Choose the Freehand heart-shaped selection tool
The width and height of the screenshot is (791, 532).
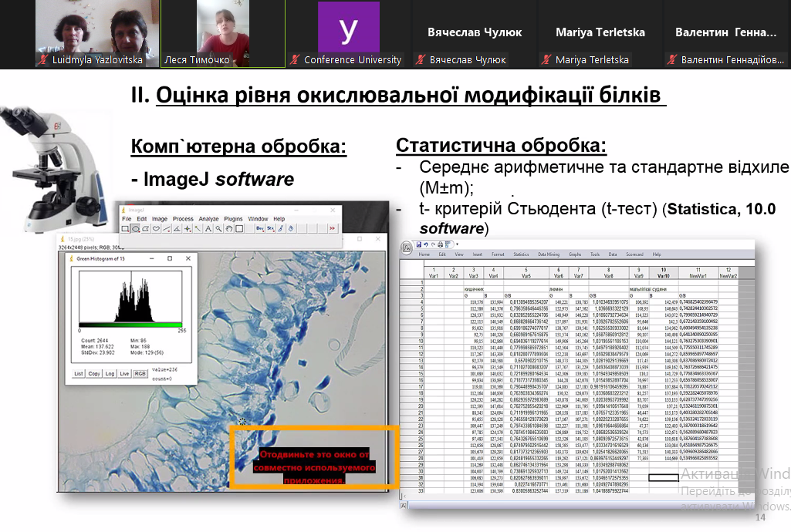[x=157, y=228]
